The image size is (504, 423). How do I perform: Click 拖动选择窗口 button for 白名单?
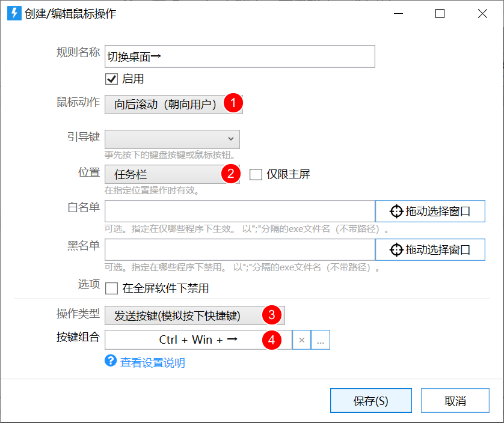[x=430, y=211]
